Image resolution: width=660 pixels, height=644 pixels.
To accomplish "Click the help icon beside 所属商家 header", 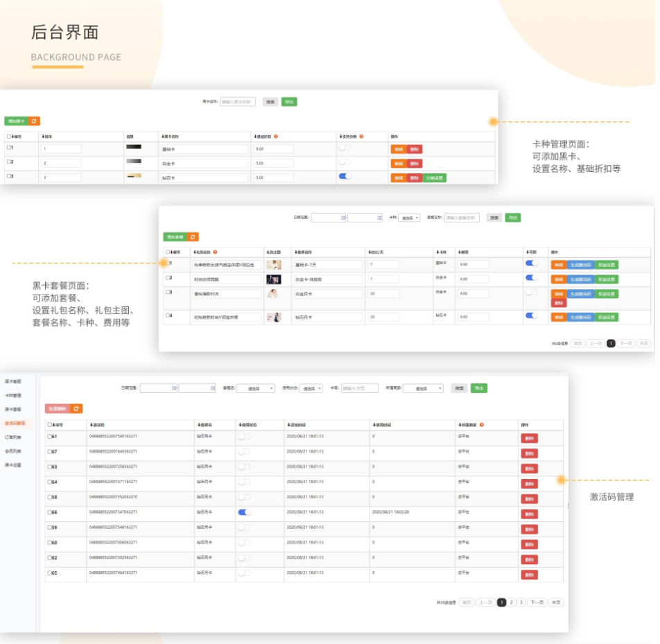I will click(x=481, y=425).
